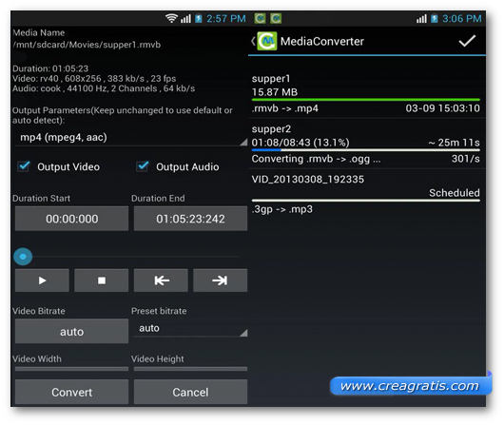Tap the MediaConverter title text
The height and width of the screenshot is (425, 504).
click(322, 41)
